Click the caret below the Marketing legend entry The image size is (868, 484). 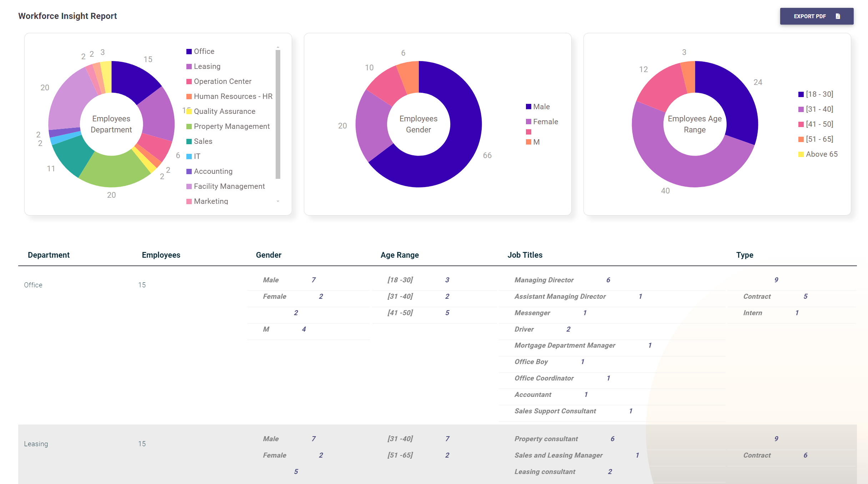point(279,201)
